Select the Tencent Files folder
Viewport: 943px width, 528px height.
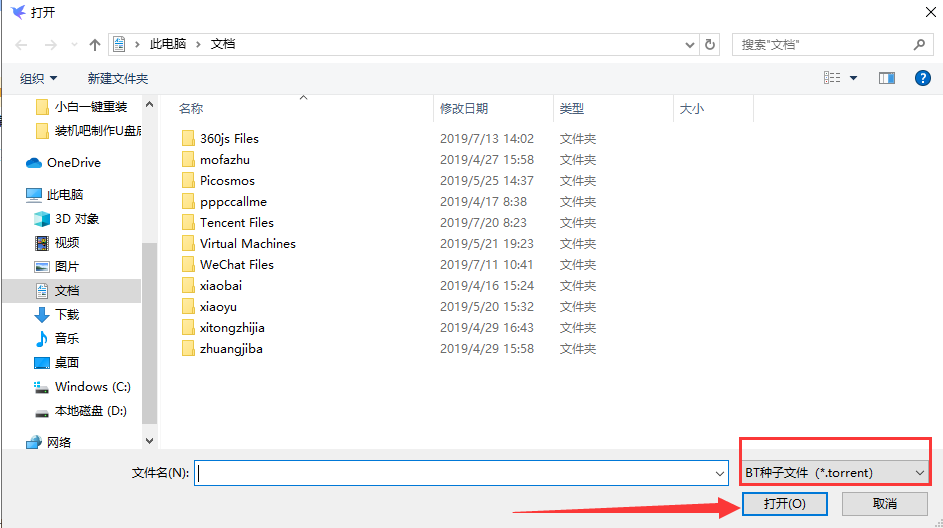(x=236, y=223)
